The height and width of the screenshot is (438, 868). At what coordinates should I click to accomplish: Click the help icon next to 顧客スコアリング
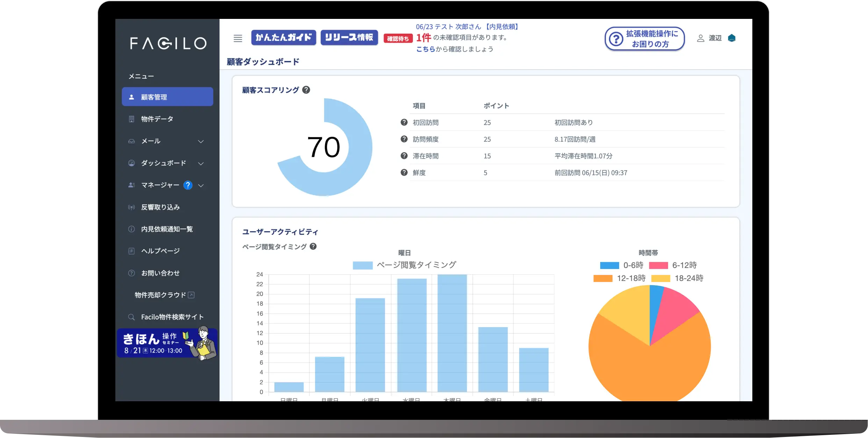coord(306,90)
